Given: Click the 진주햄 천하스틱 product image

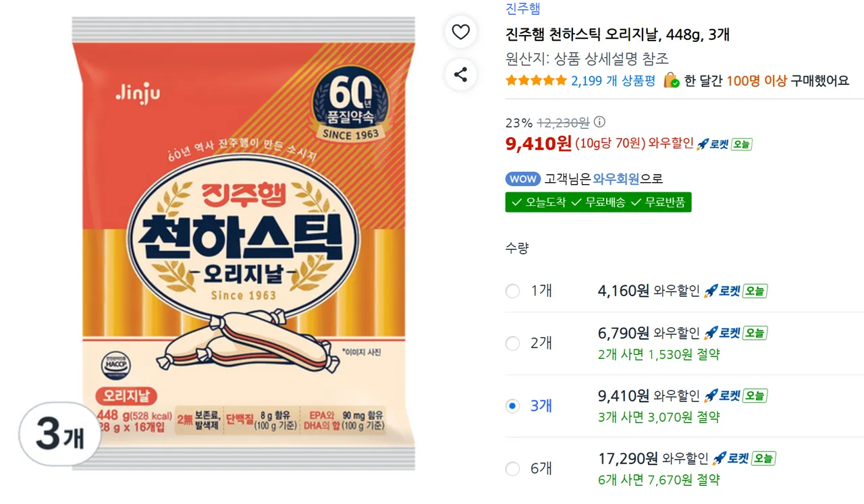Looking at the screenshot, I should click(x=243, y=243).
